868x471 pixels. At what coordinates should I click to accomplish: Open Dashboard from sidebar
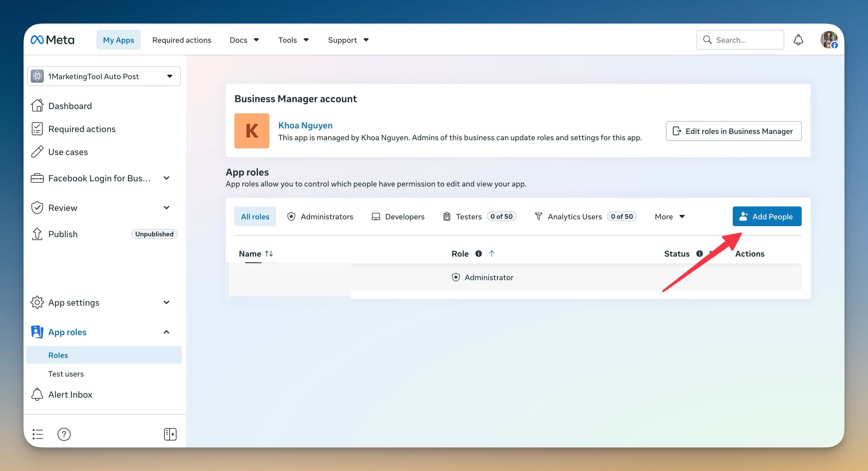pos(70,106)
